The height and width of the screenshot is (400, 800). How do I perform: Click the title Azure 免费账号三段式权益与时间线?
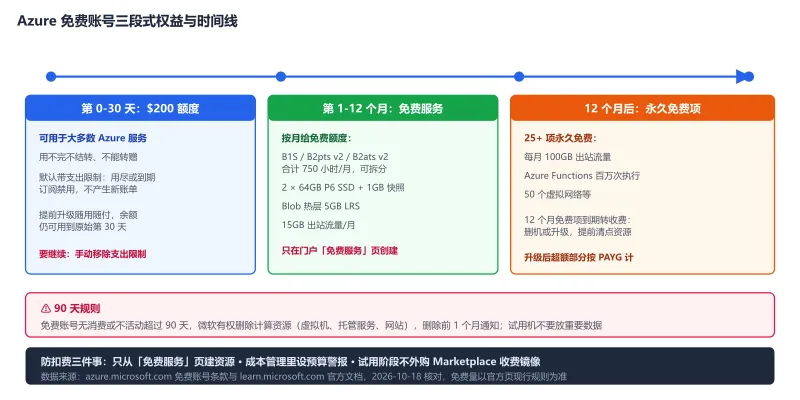127,21
